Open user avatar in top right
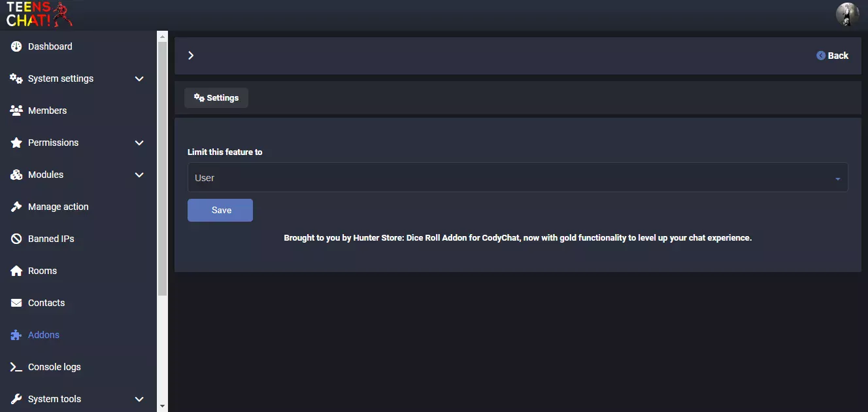 [848, 14]
